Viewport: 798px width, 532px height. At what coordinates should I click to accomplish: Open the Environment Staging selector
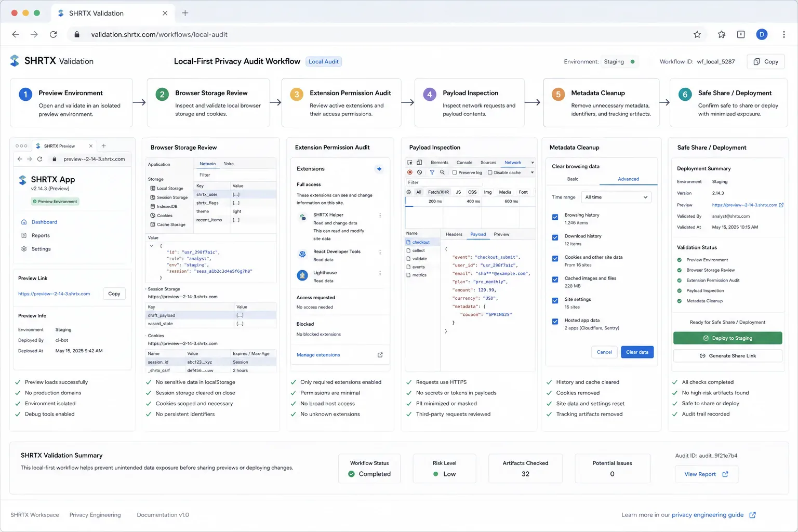pos(620,62)
